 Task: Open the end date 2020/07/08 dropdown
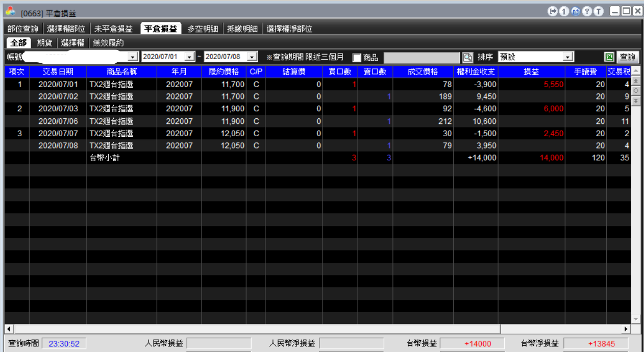252,57
